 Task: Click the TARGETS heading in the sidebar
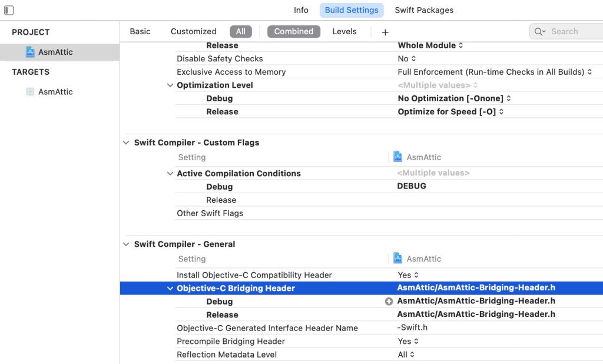tap(31, 72)
